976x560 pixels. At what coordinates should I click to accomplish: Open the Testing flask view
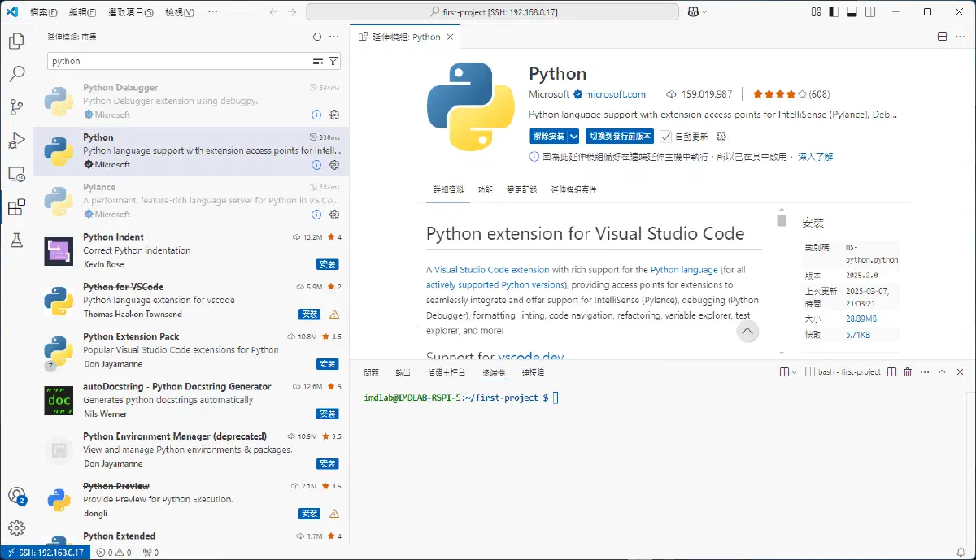pos(16,241)
